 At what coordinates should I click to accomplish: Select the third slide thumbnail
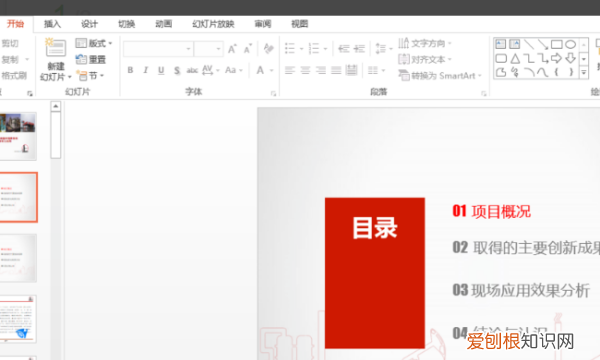point(18,258)
